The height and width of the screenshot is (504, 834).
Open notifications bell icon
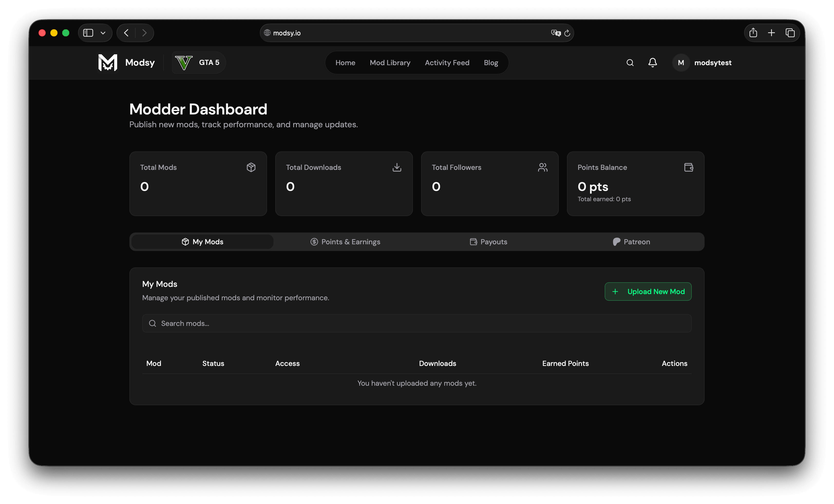point(652,63)
